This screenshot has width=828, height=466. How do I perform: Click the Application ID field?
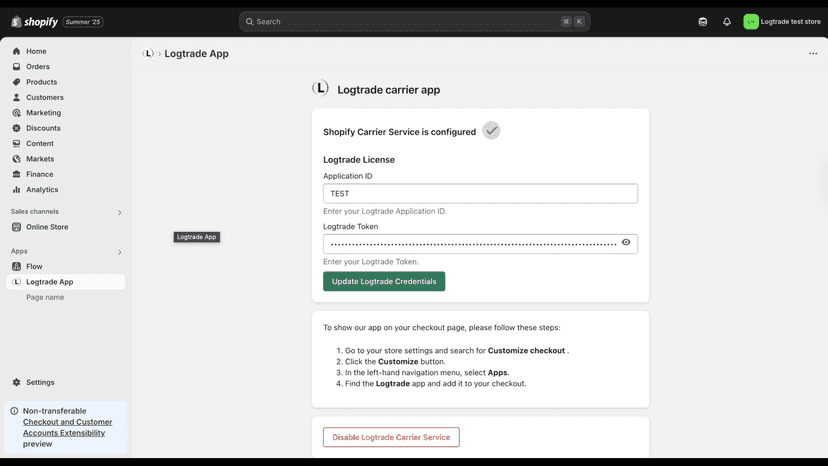[x=480, y=193]
